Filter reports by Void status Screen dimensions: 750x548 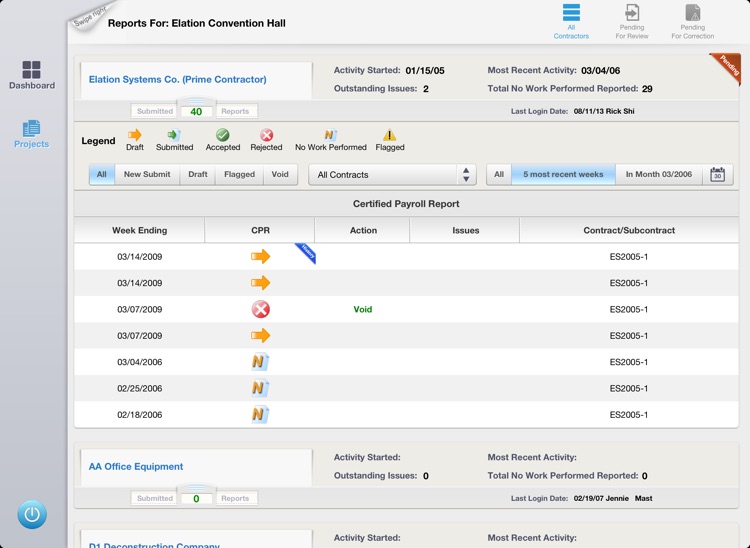280,175
